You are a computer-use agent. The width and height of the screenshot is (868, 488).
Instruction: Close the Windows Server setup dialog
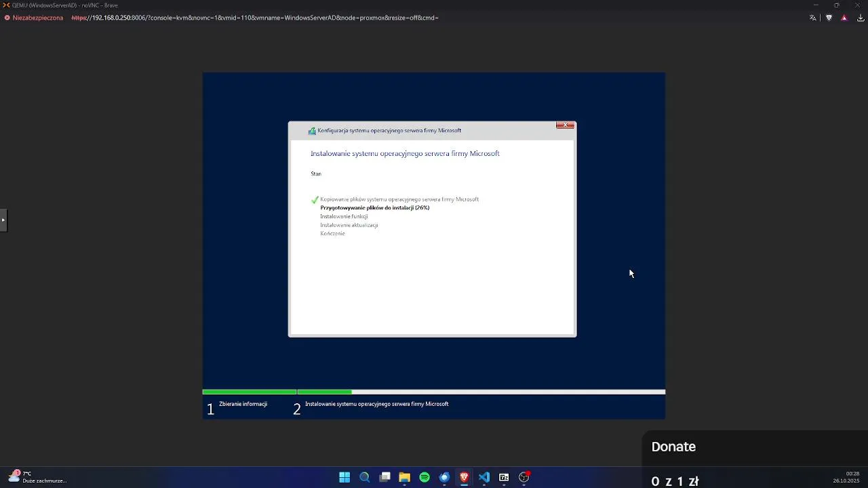(565, 125)
